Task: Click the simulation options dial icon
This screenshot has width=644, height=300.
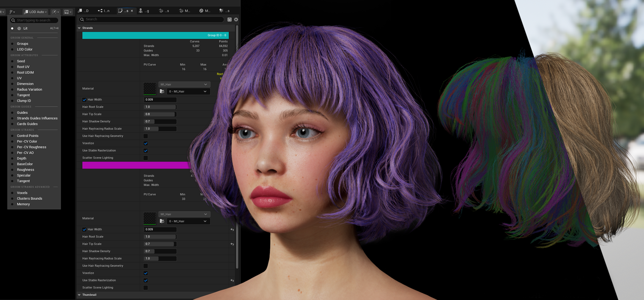Action: (55, 12)
